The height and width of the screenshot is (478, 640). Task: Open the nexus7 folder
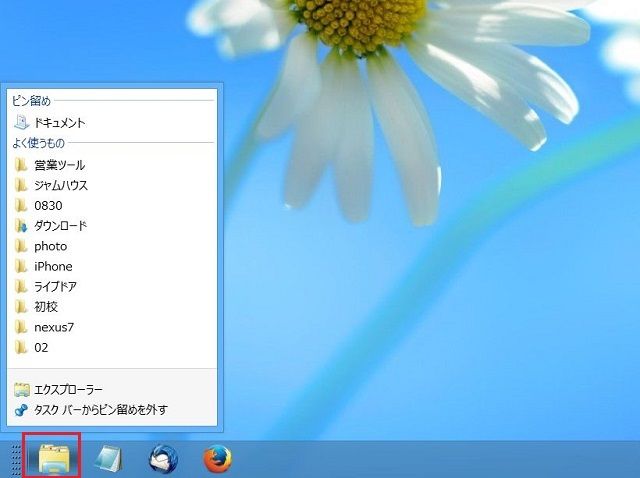pos(112,327)
